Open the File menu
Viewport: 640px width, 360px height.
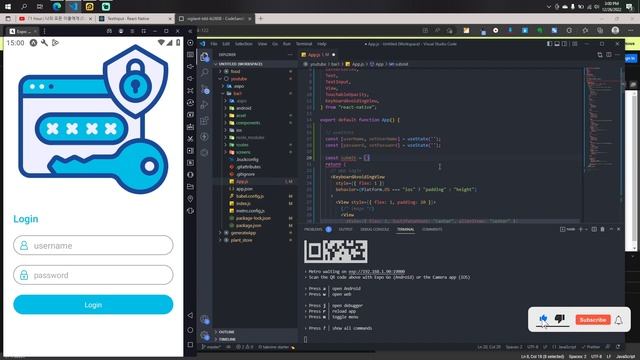coord(214,44)
